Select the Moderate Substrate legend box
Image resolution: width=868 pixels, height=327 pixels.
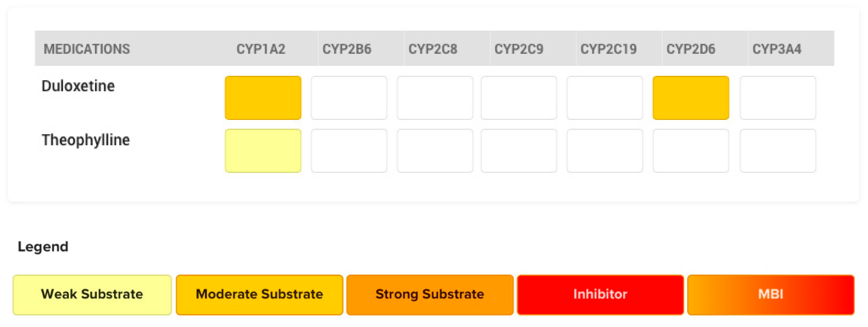[260, 295]
